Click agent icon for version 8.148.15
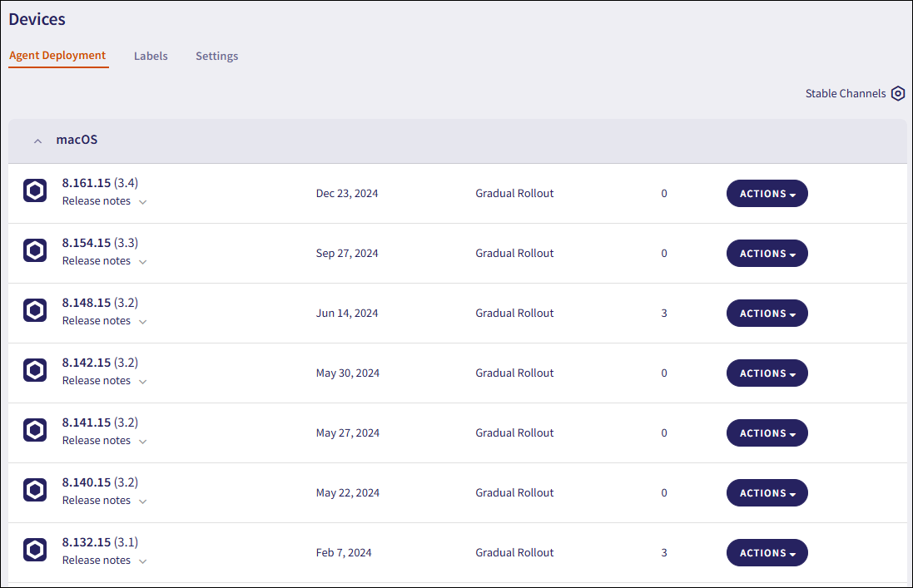The width and height of the screenshot is (913, 588). [x=35, y=310]
